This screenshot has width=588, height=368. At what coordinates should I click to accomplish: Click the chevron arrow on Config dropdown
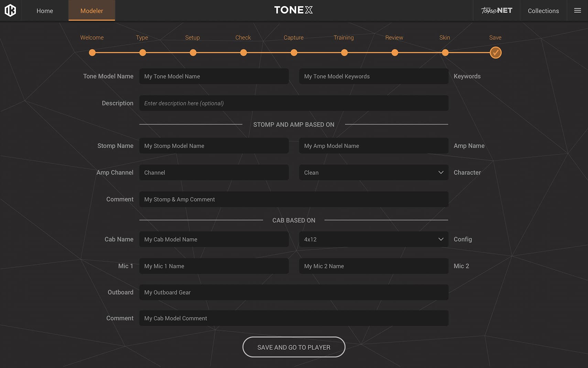(440, 239)
